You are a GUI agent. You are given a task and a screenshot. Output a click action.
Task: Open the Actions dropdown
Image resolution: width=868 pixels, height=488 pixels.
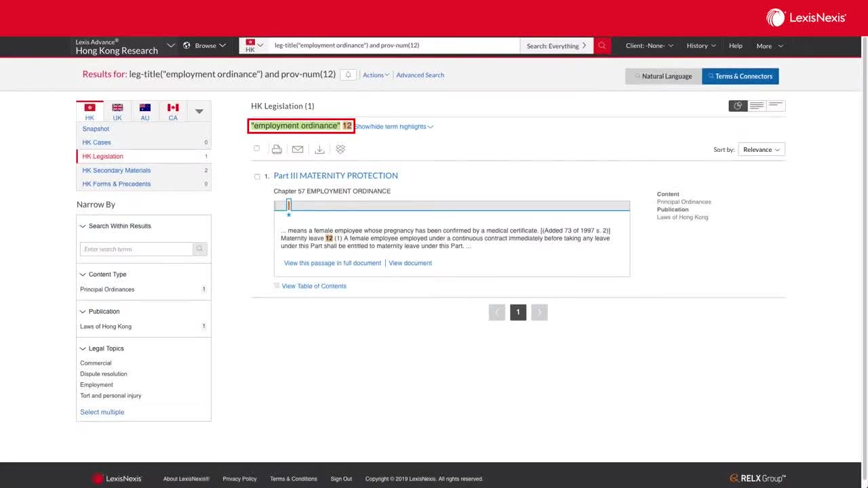pos(376,75)
